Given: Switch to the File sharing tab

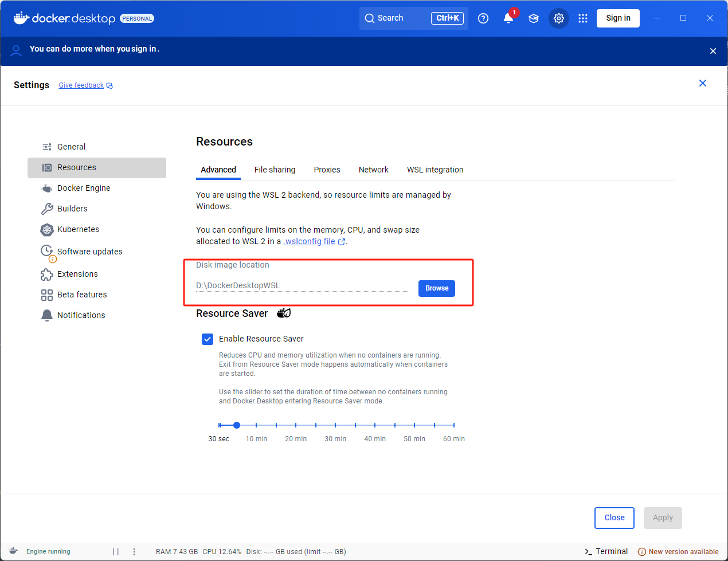Looking at the screenshot, I should (x=275, y=170).
